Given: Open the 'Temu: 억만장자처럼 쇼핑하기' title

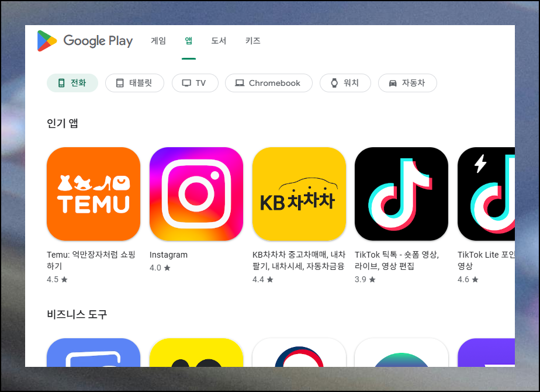Looking at the screenshot, I should [x=91, y=260].
